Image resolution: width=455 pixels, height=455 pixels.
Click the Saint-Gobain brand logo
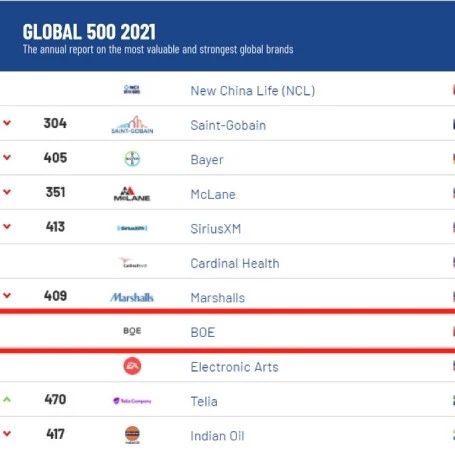coord(132,125)
